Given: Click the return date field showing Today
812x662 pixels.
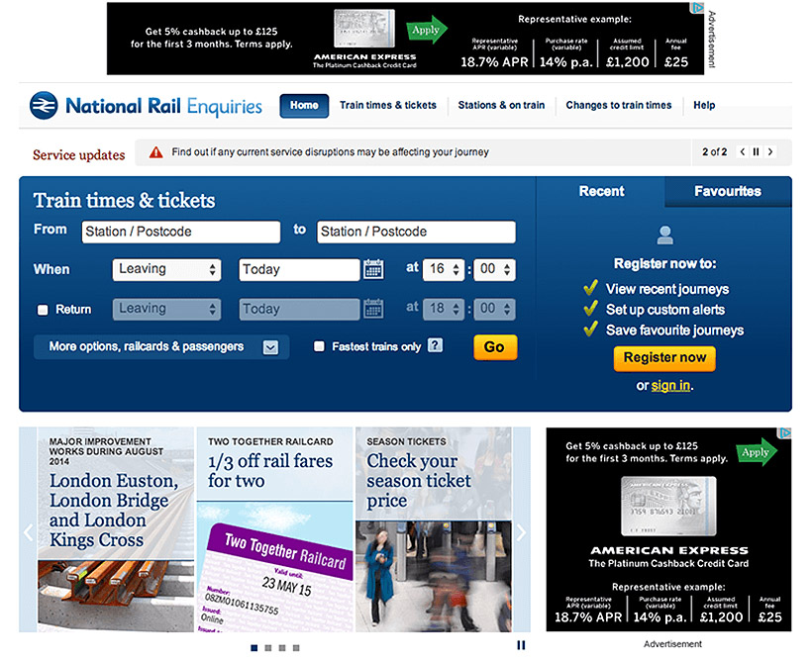Looking at the screenshot, I should pyautogui.click(x=299, y=309).
